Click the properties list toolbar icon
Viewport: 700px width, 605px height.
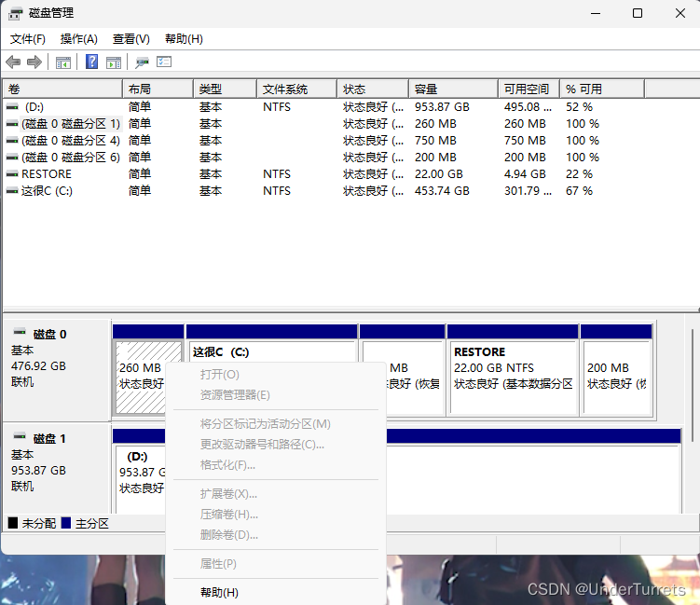(164, 62)
